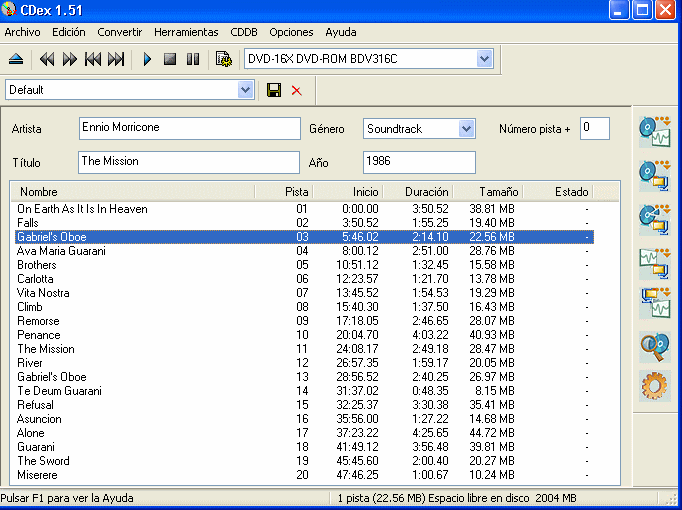682x510 pixels.
Task: Eject the CD using the eject icon
Action: (x=16, y=60)
